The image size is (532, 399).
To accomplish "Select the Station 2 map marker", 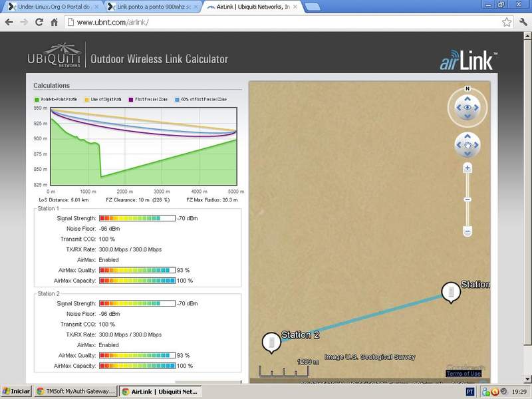I will (271, 342).
